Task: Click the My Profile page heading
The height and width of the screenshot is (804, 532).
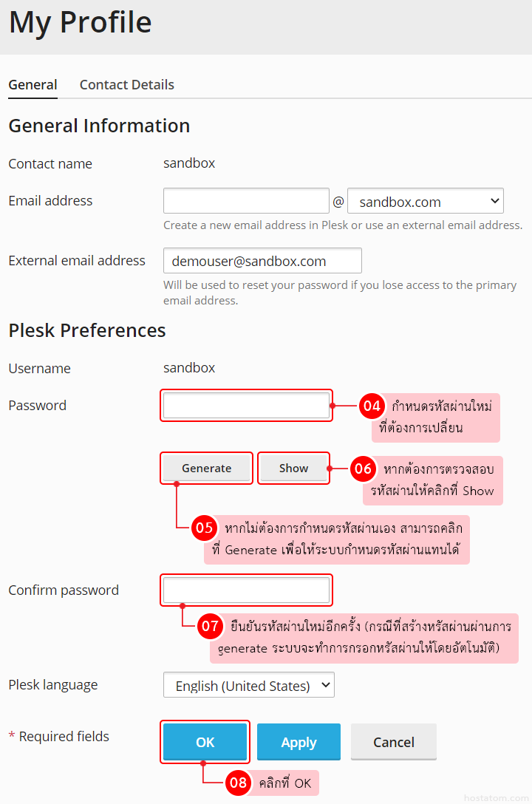Action: tap(80, 23)
